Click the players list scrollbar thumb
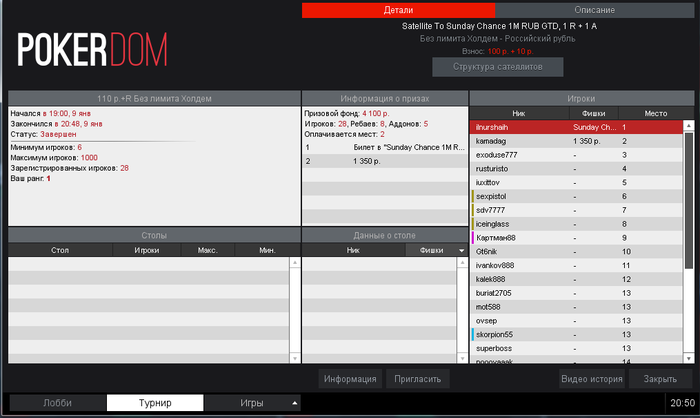The height and width of the screenshot is (418, 700). click(x=688, y=201)
